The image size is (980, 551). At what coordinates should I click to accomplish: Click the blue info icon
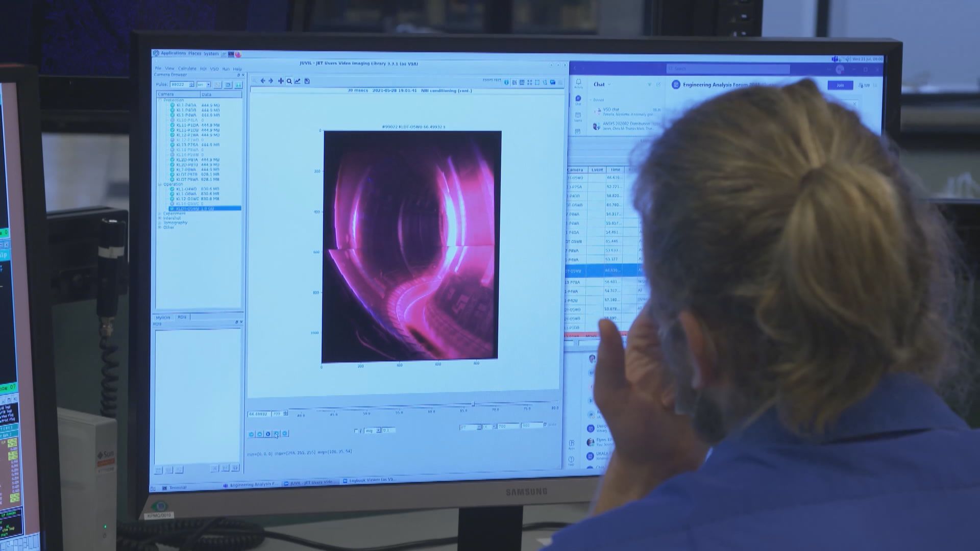tap(506, 82)
